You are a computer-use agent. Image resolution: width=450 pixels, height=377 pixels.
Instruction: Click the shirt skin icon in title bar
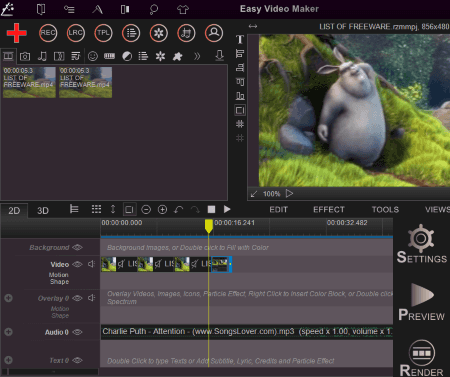pyautogui.click(x=183, y=9)
